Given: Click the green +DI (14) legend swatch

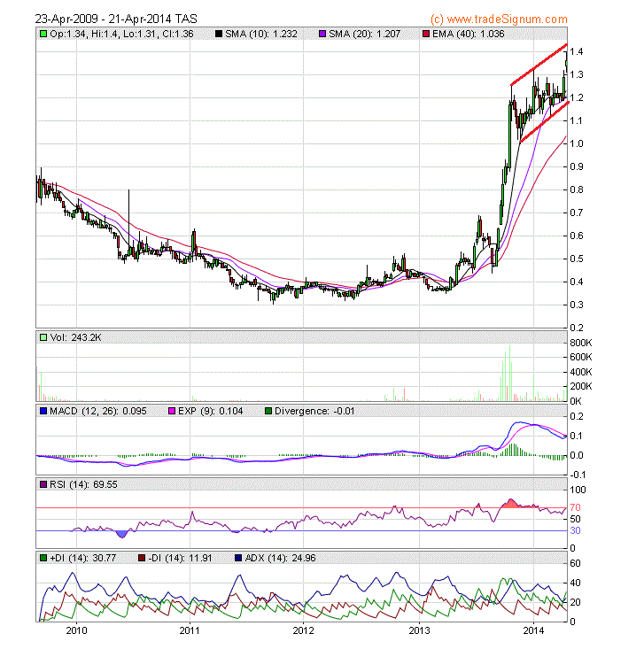Looking at the screenshot, I should (43, 558).
